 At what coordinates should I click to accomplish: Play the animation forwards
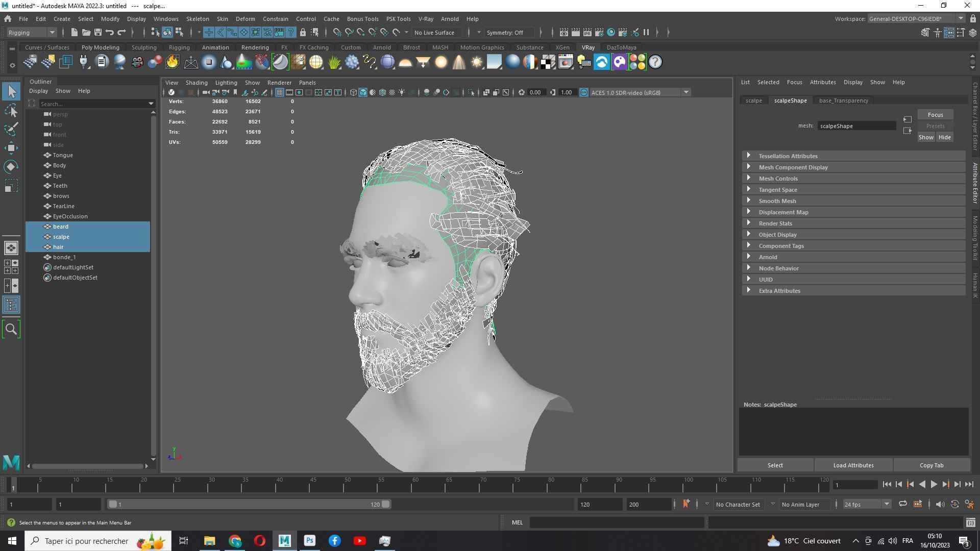click(934, 485)
